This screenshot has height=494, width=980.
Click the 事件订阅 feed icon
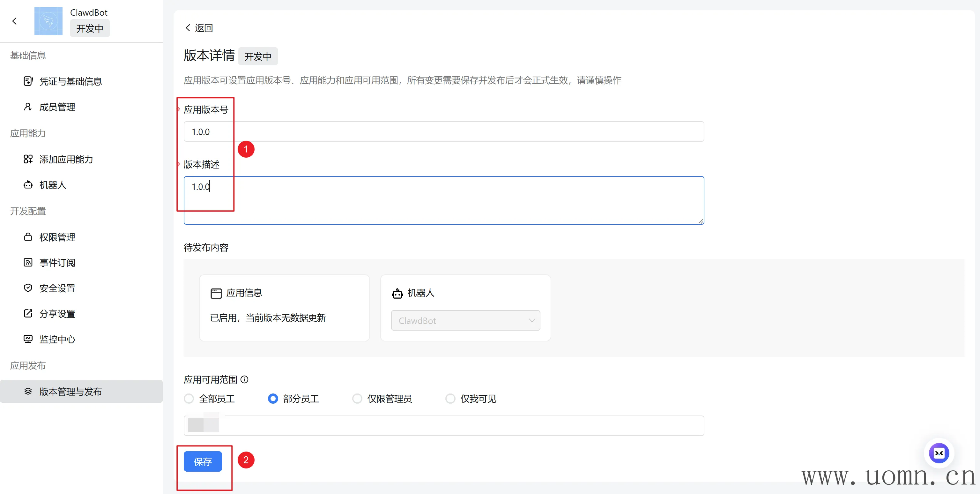28,263
